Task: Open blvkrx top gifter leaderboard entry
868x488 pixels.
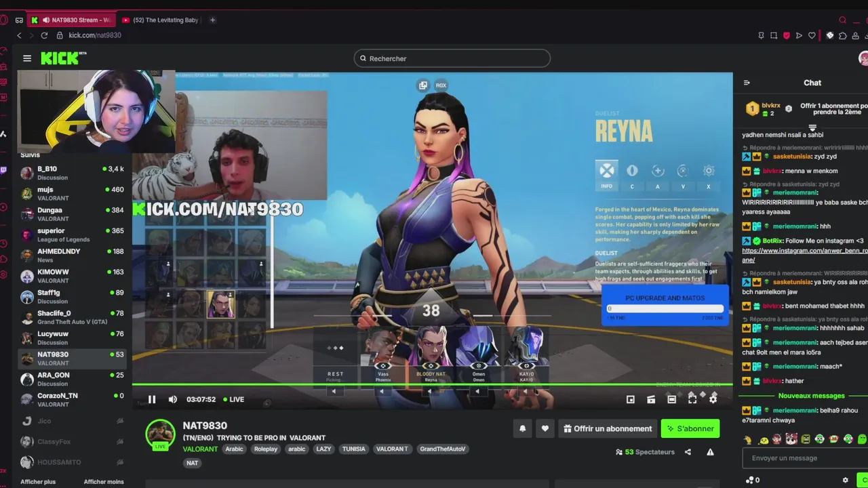Action: coord(764,108)
